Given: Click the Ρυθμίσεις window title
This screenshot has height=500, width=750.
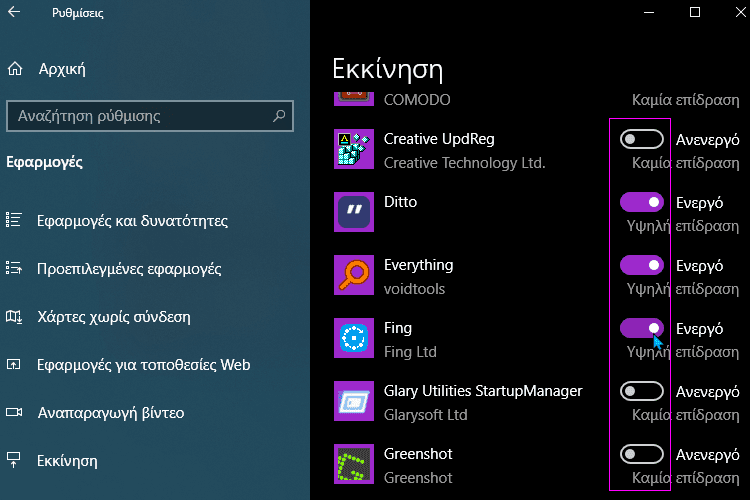Looking at the screenshot, I should (x=77, y=13).
